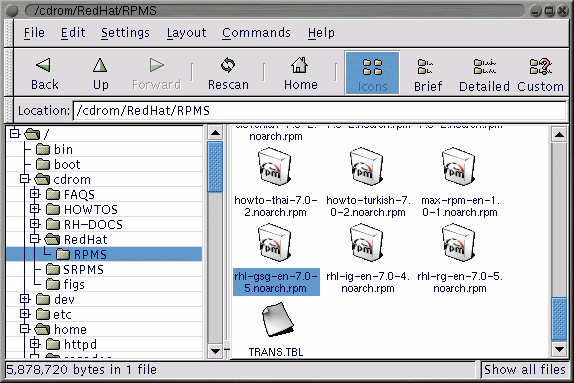Image resolution: width=574 pixels, height=383 pixels.
Task: Toggle the Show all files filter
Action: pos(525,369)
